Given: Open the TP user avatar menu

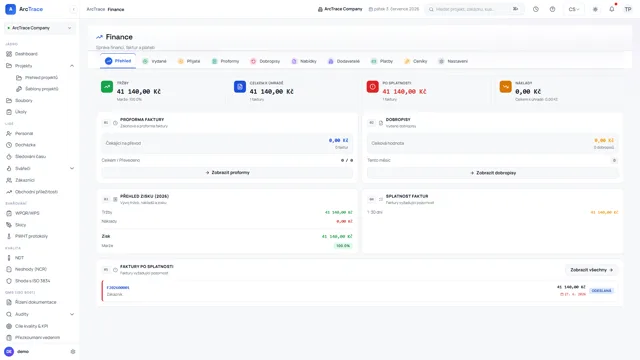Looking at the screenshot, I should click(x=628, y=9).
